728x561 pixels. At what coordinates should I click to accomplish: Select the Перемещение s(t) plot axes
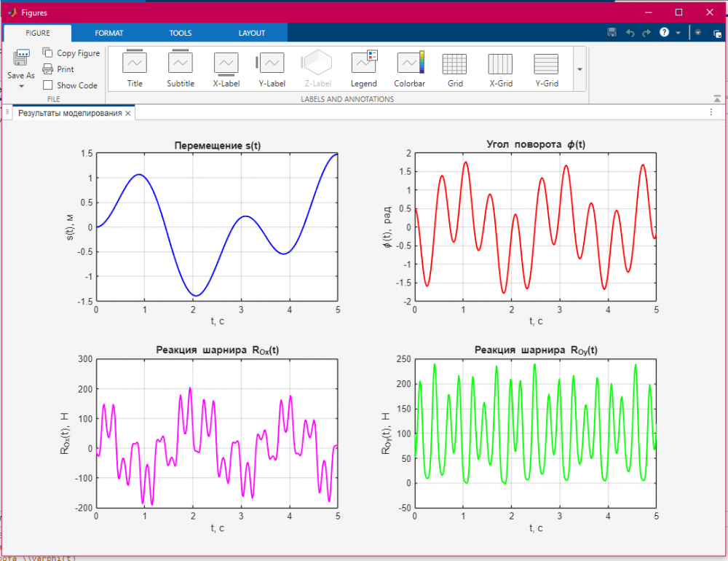pyautogui.click(x=217, y=226)
